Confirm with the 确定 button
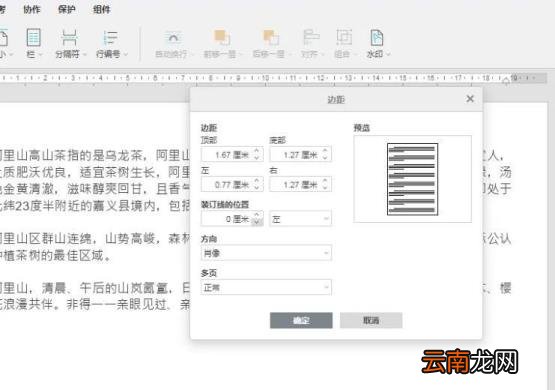Screen dimensions: 555x390 click(x=301, y=320)
